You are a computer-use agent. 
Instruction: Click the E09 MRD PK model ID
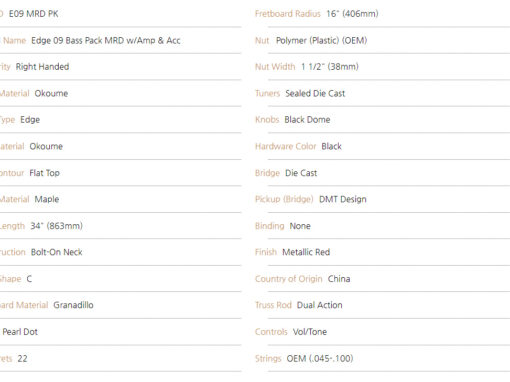coord(34,14)
